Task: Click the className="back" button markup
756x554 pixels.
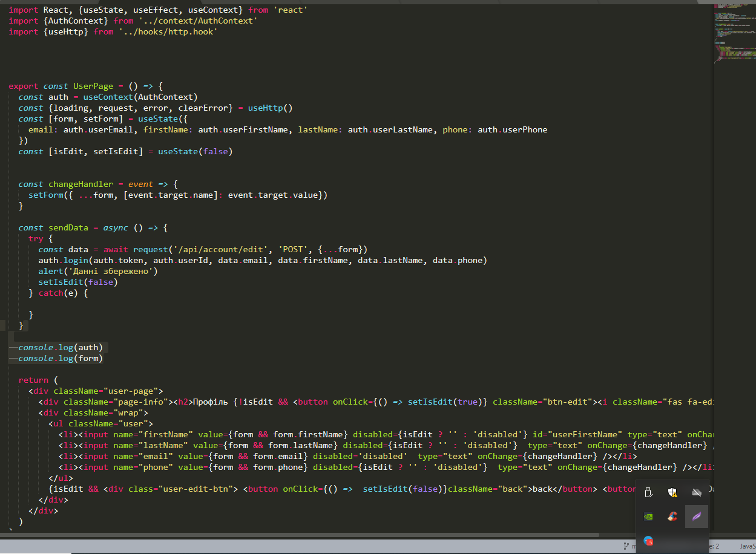Action: tap(488, 489)
